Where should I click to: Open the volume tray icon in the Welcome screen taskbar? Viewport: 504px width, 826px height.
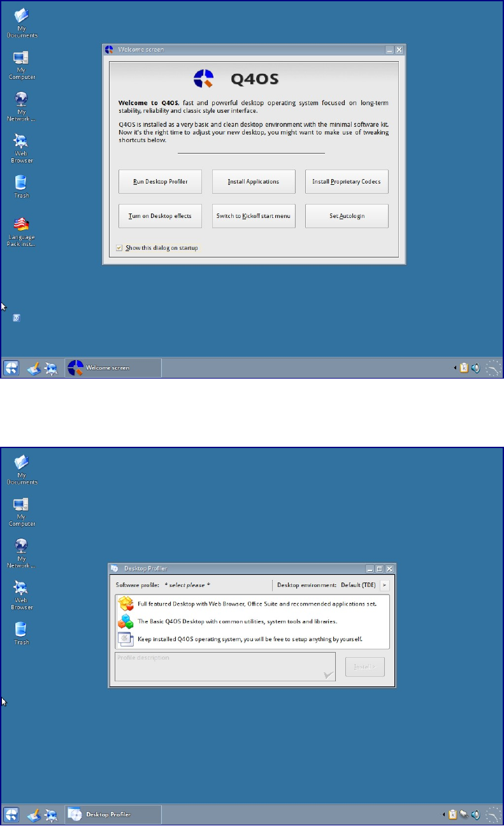(x=475, y=368)
